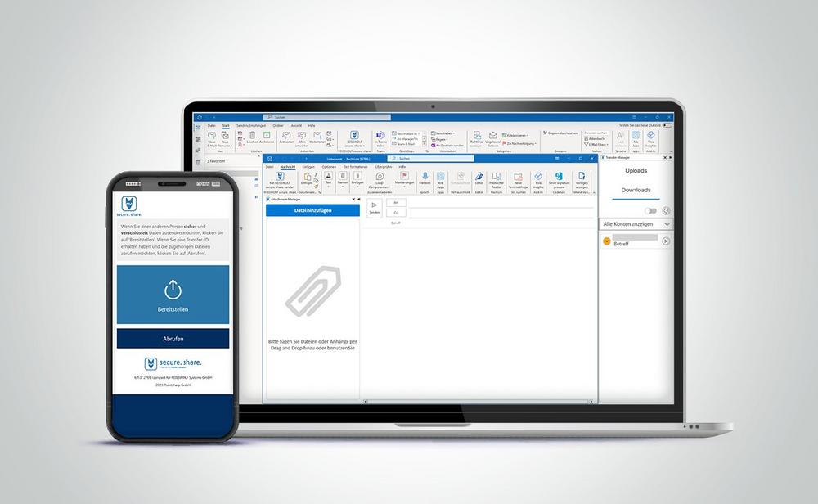
Task: Click Loop-Komponenten icon in message ribbon
Action: point(380,177)
